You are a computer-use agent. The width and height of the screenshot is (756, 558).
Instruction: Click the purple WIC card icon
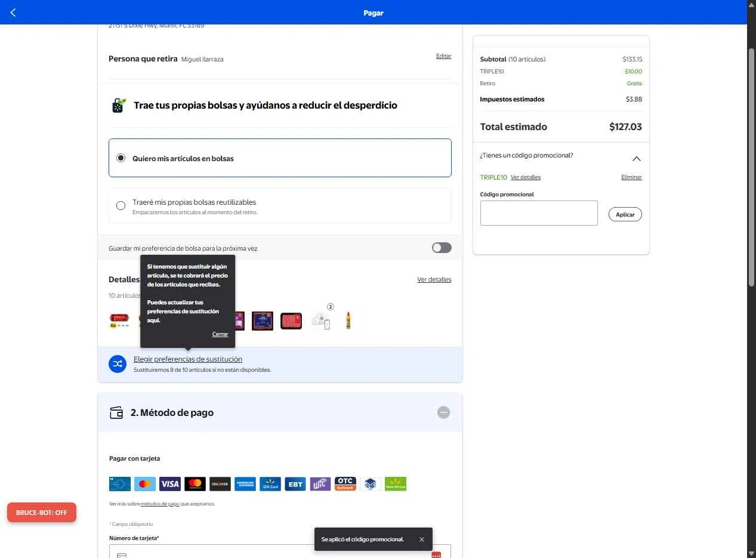(x=320, y=484)
